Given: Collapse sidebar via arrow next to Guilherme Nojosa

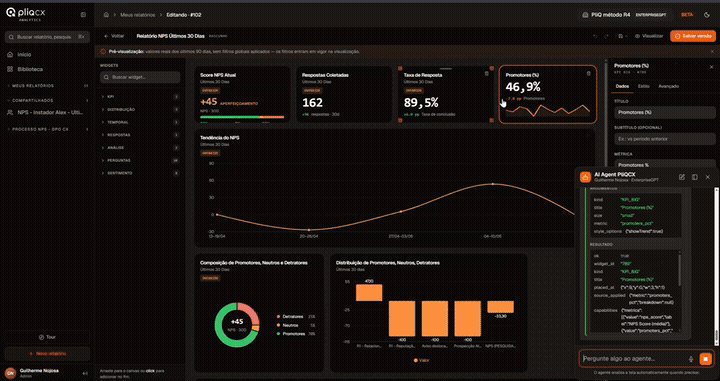Looking at the screenshot, I should (x=84, y=373).
